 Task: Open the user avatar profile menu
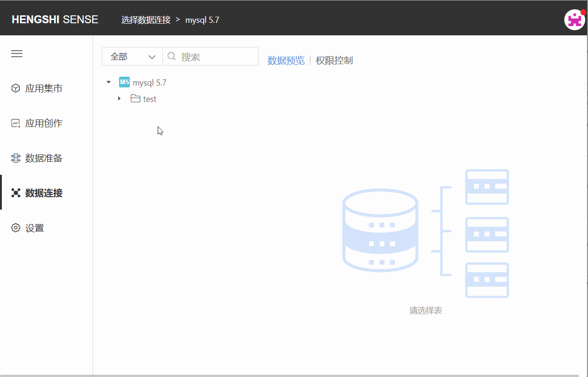575,20
